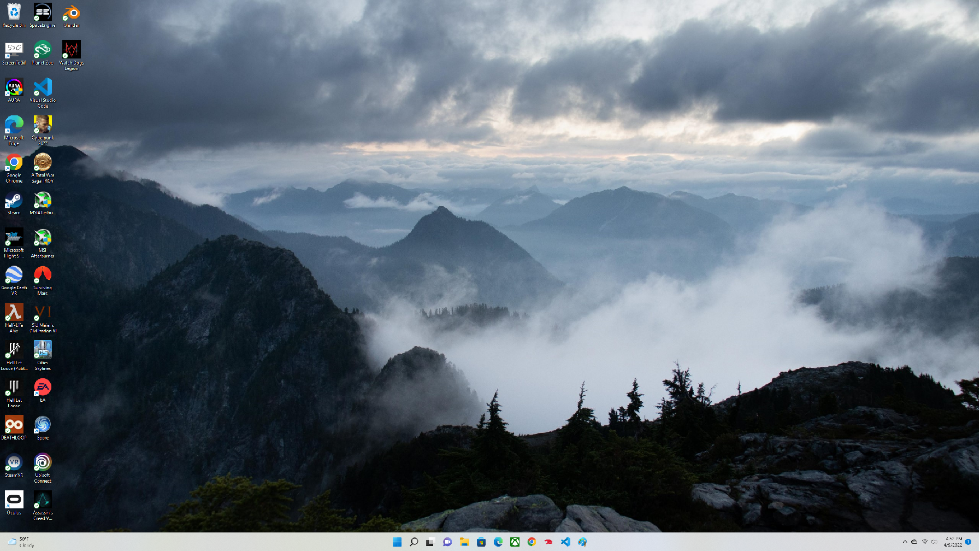Select the MSI Afterburner desktop shortcut

coord(43,243)
